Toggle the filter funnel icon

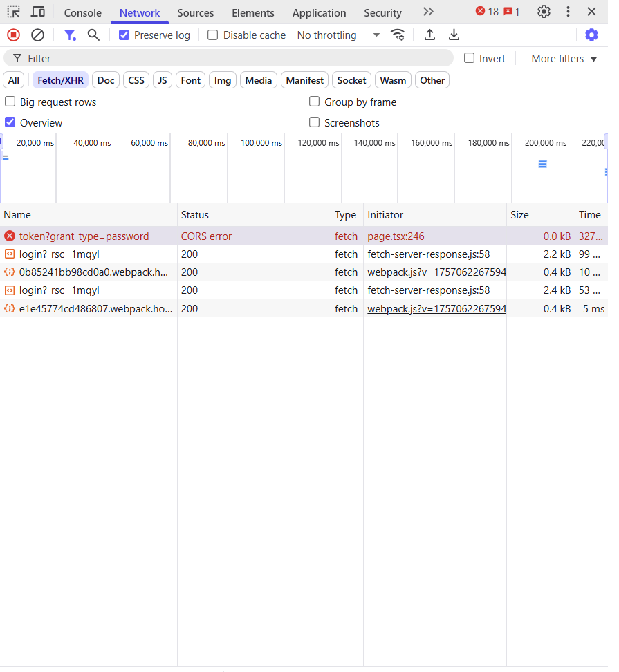tap(70, 35)
